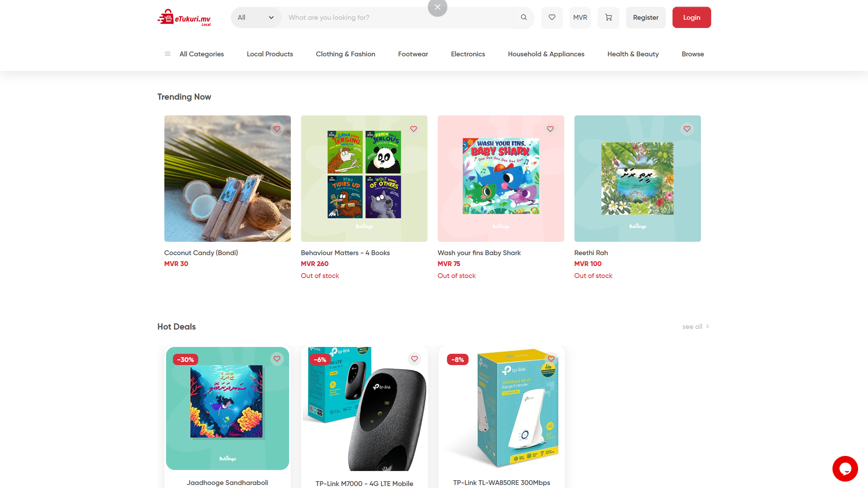
Task: Expand the Electronics category menu
Action: pos(468,54)
